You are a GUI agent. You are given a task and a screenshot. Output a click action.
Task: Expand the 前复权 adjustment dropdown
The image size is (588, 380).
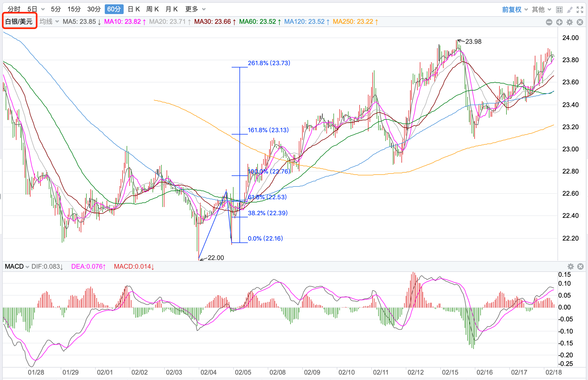click(x=515, y=10)
